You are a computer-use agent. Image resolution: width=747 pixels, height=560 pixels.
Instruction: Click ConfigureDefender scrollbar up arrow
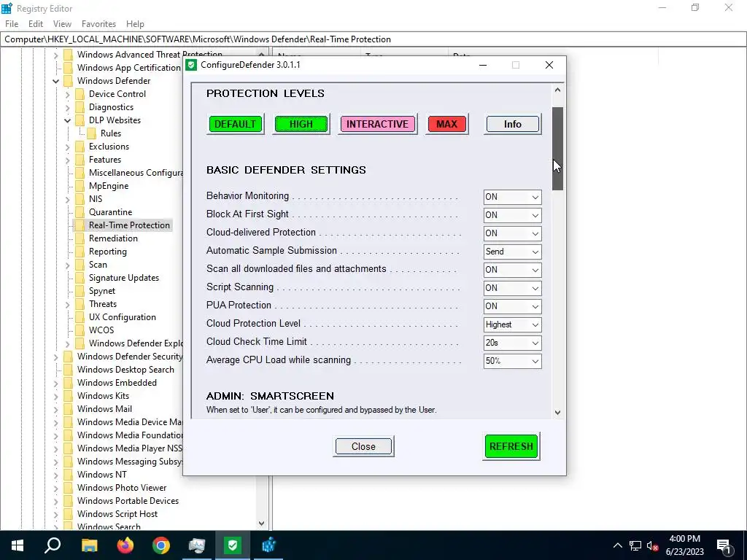click(x=557, y=90)
